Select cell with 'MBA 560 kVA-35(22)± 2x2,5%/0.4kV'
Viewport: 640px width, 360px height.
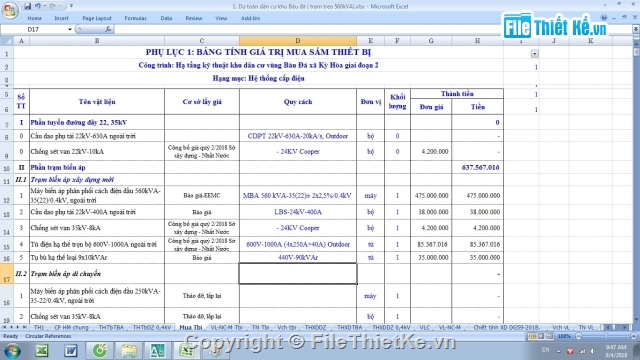(298, 196)
